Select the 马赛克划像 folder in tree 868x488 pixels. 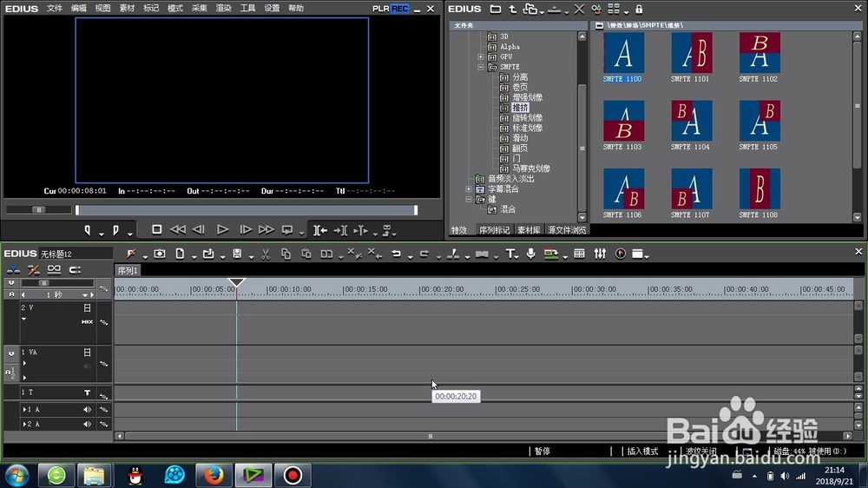point(530,168)
